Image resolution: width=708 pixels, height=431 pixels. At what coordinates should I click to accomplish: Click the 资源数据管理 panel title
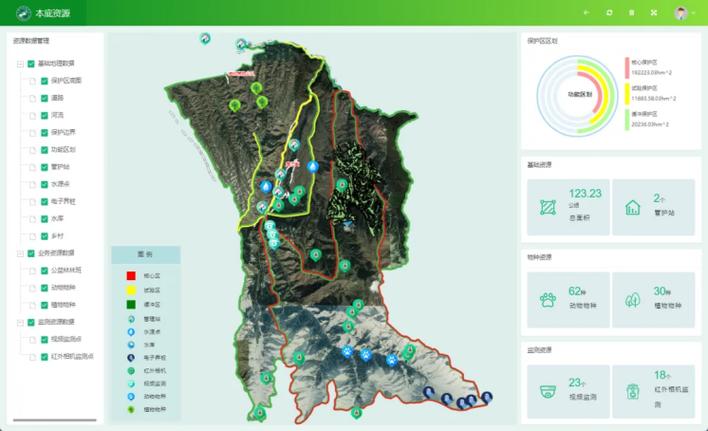[x=31, y=41]
